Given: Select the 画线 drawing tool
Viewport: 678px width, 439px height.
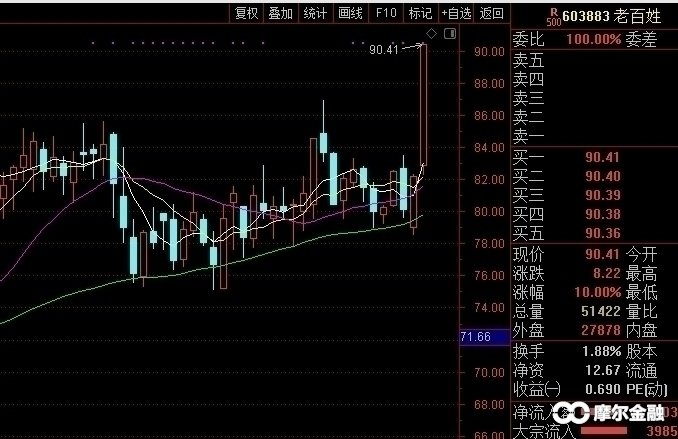Looking at the screenshot, I should pyautogui.click(x=350, y=13).
